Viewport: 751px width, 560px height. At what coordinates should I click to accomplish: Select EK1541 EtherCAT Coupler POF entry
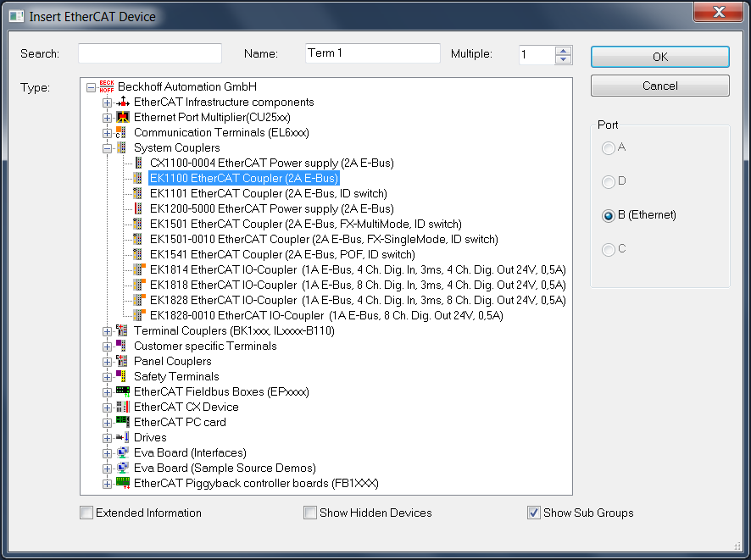pyautogui.click(x=282, y=255)
